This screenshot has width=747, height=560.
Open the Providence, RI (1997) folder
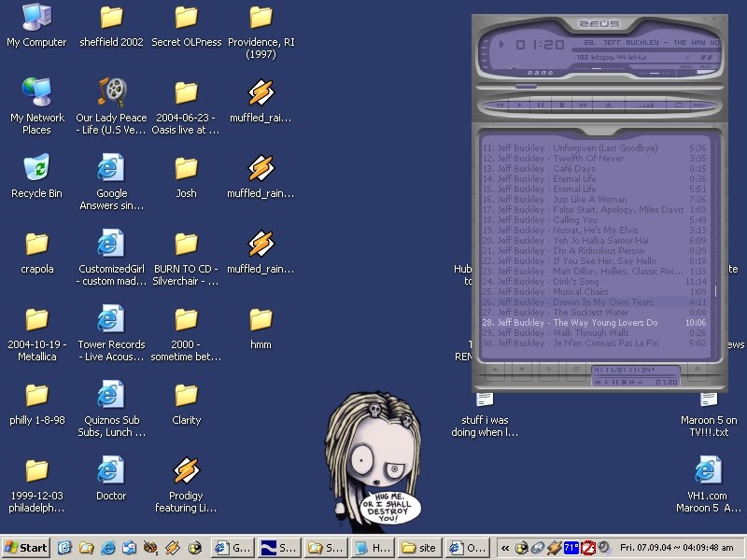(x=261, y=32)
